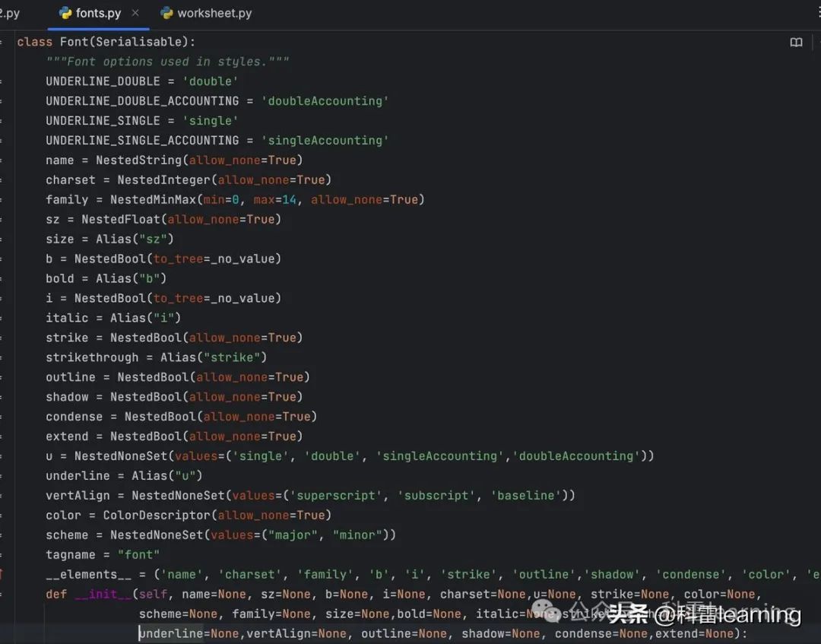Click the 'doubleAccounting' string
Screen dimensions: 821x644
tap(325, 101)
